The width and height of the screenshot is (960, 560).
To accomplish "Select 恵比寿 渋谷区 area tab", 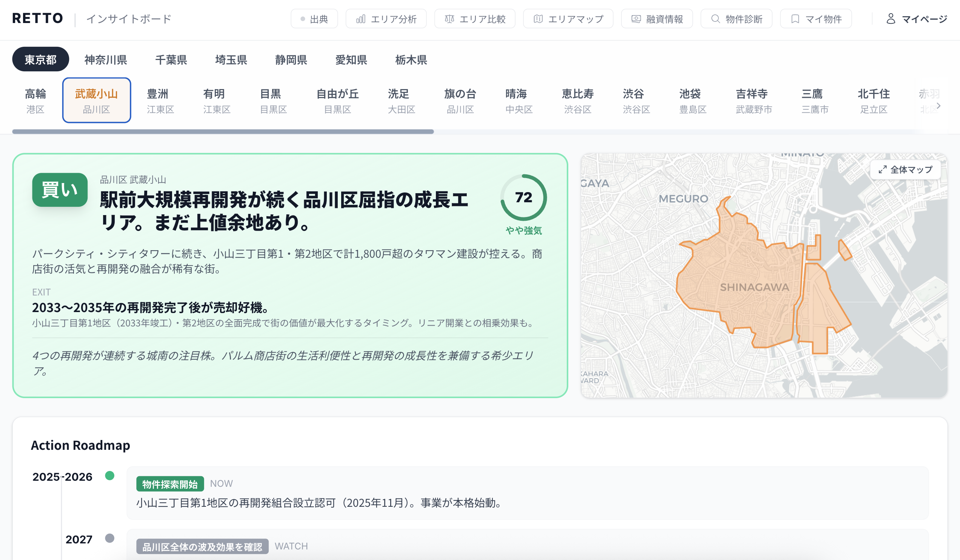I will [x=577, y=101].
